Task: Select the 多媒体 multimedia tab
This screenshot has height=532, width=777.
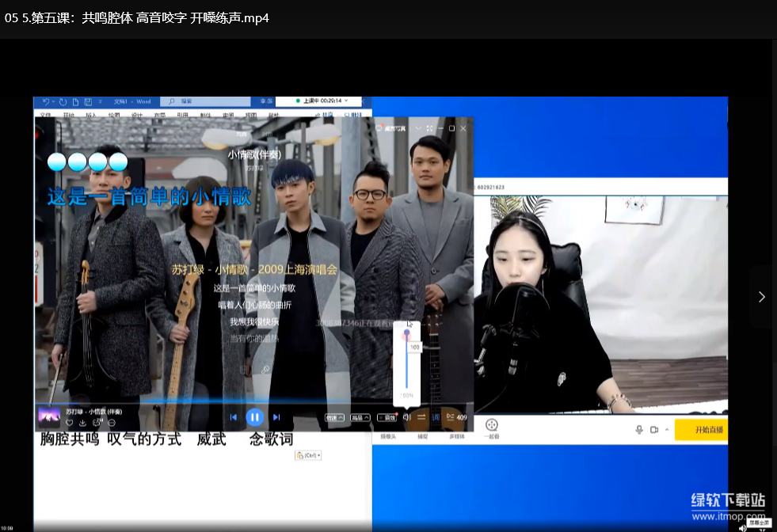Action: 457,436
